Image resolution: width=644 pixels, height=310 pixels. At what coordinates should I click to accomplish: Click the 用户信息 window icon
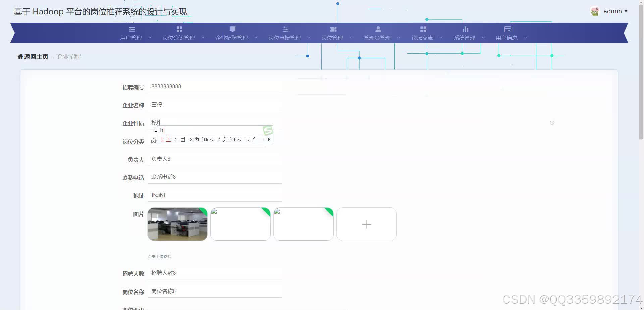coord(507,29)
